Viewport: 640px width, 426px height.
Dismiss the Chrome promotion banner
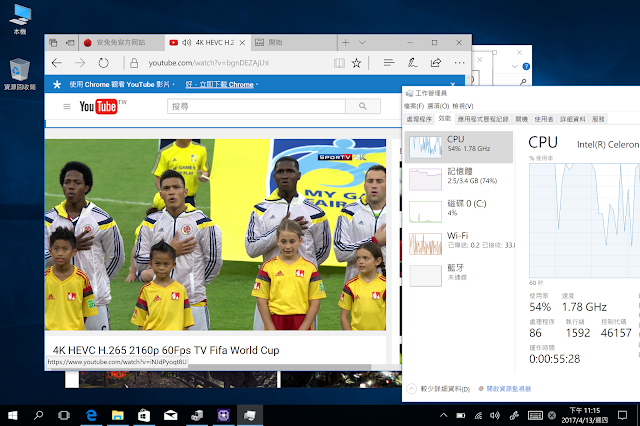coord(453,84)
